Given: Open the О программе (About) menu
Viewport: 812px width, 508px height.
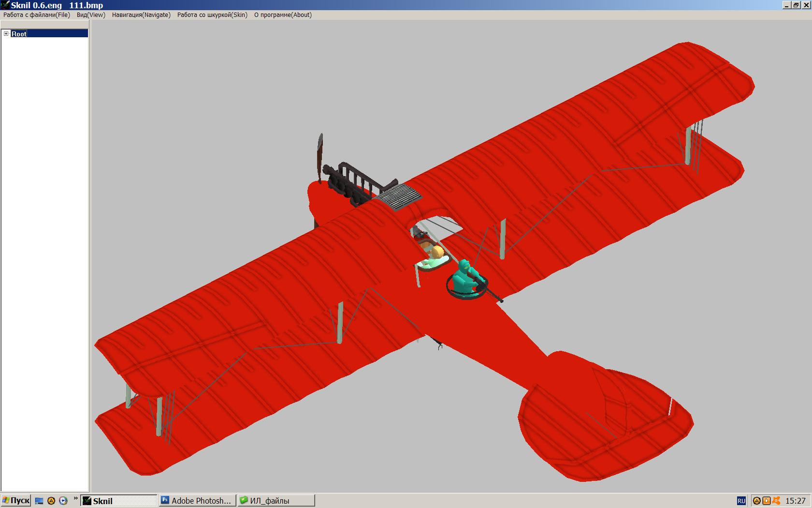Looking at the screenshot, I should coord(283,15).
